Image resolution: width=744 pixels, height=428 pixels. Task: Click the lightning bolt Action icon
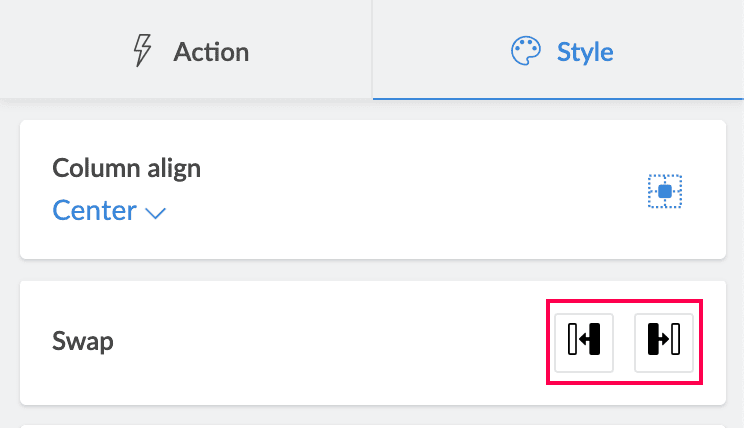[x=145, y=51]
